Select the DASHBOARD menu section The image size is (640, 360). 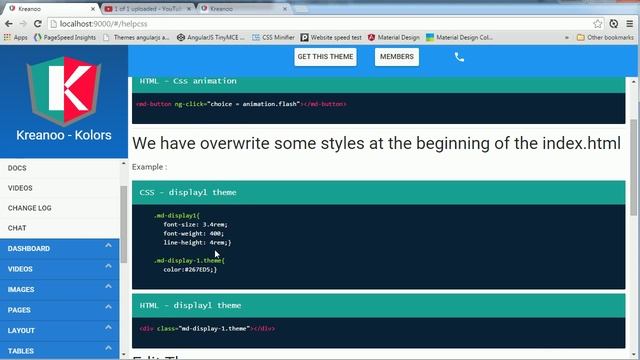click(x=60, y=249)
